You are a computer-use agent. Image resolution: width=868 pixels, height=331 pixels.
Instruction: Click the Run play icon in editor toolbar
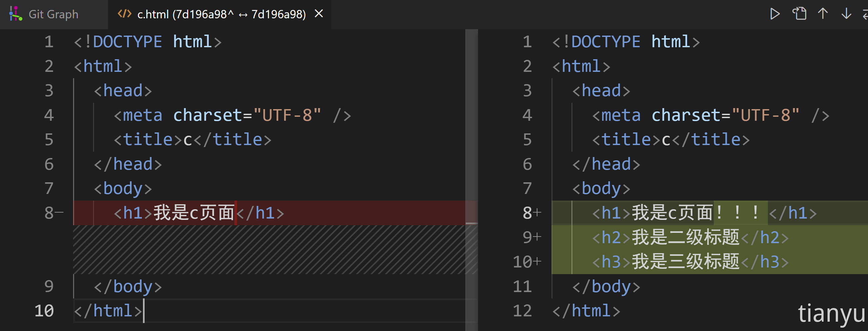coord(775,14)
